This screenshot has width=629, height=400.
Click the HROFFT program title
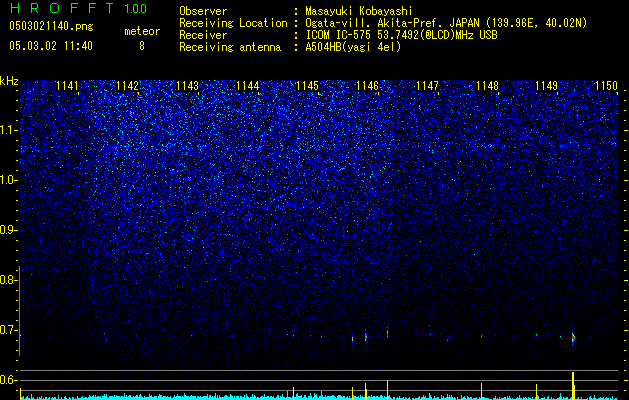coord(63,8)
